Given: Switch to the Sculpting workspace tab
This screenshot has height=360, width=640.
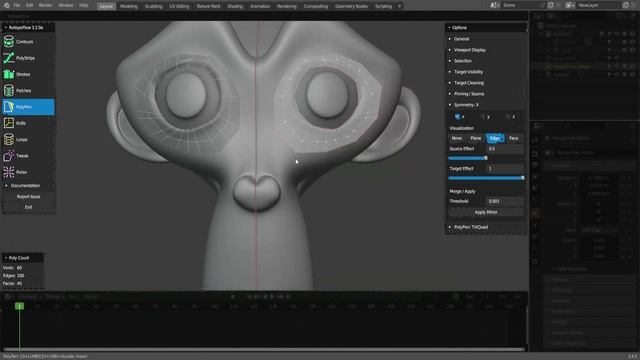Looking at the screenshot, I should 153,6.
